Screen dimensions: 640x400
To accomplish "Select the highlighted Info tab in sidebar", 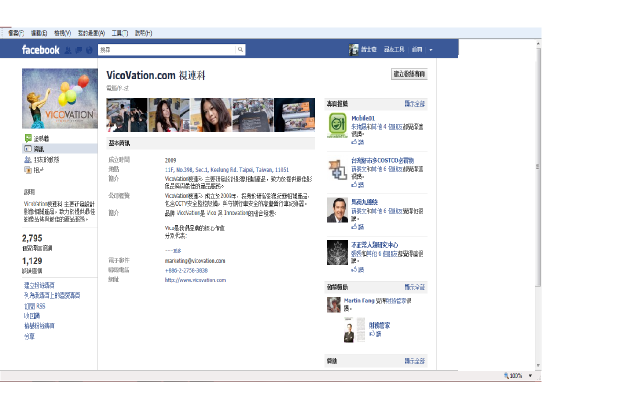I will click(60, 149).
